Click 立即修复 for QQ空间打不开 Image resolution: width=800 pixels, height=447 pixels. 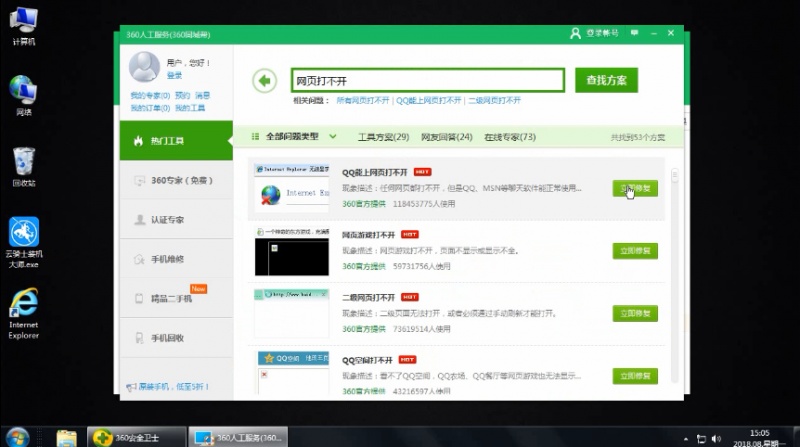coord(635,376)
